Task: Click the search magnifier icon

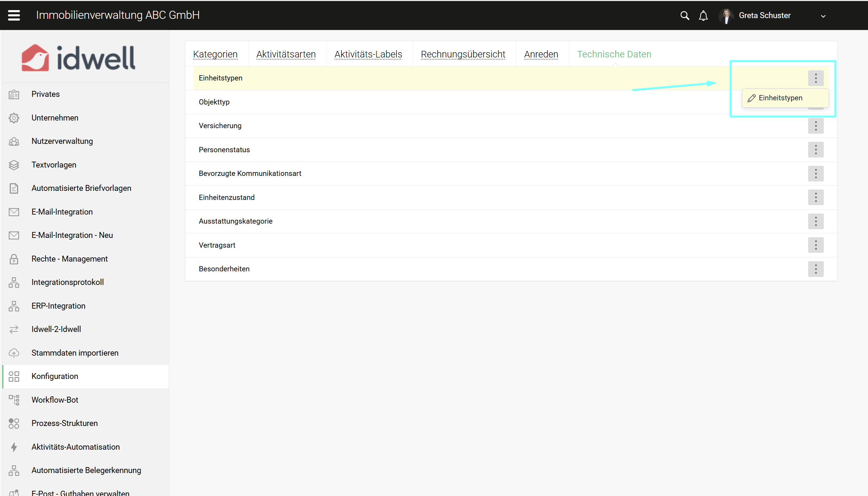Action: [685, 16]
